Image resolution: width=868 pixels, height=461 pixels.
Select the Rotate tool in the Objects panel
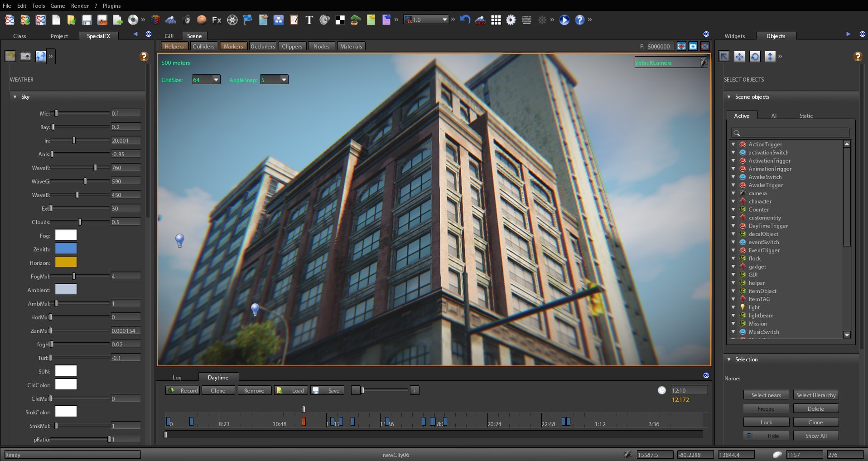(x=755, y=56)
